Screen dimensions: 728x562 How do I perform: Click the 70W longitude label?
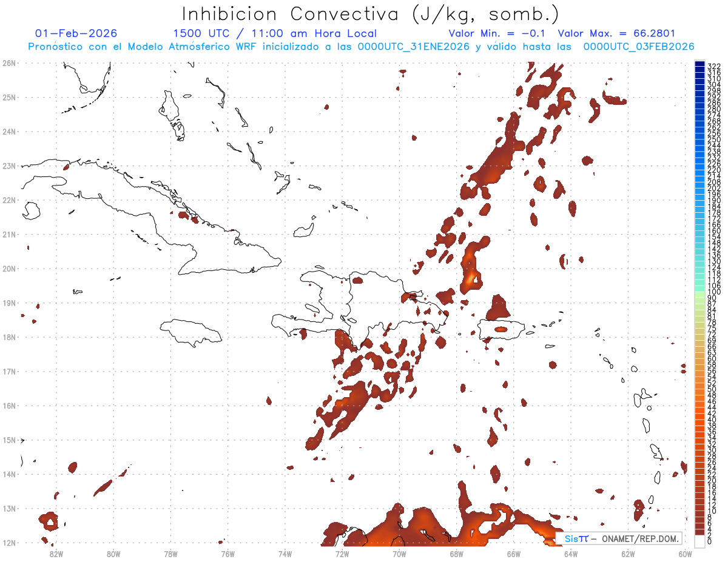[x=399, y=554]
